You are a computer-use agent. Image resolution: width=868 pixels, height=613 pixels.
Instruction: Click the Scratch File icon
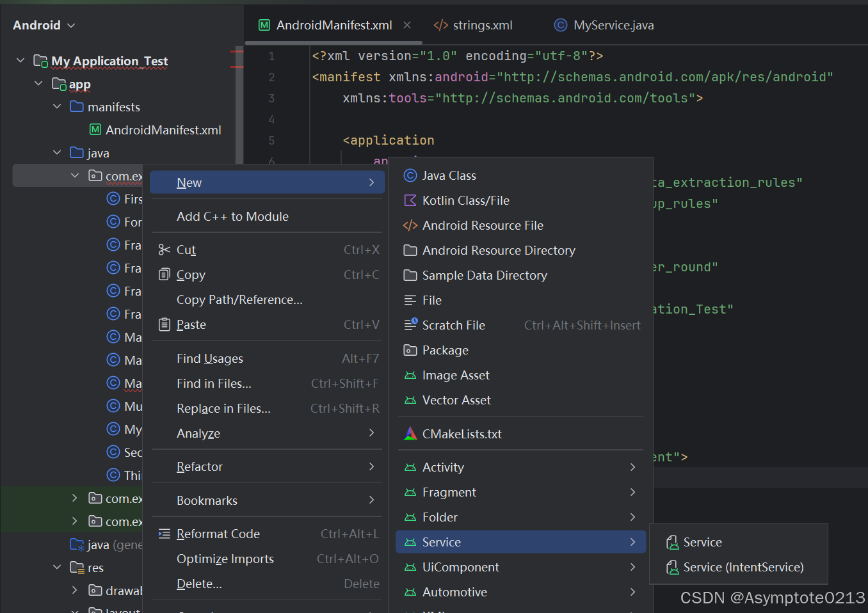[410, 325]
